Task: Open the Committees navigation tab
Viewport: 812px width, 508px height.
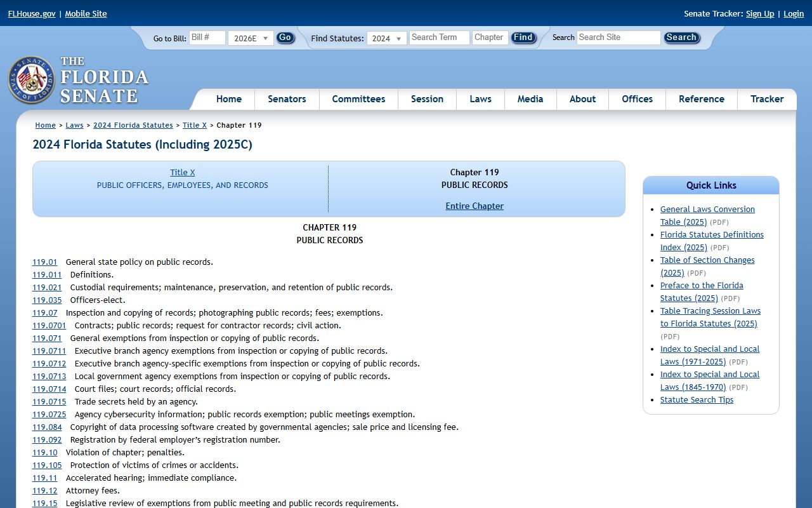Action: pyautogui.click(x=358, y=99)
